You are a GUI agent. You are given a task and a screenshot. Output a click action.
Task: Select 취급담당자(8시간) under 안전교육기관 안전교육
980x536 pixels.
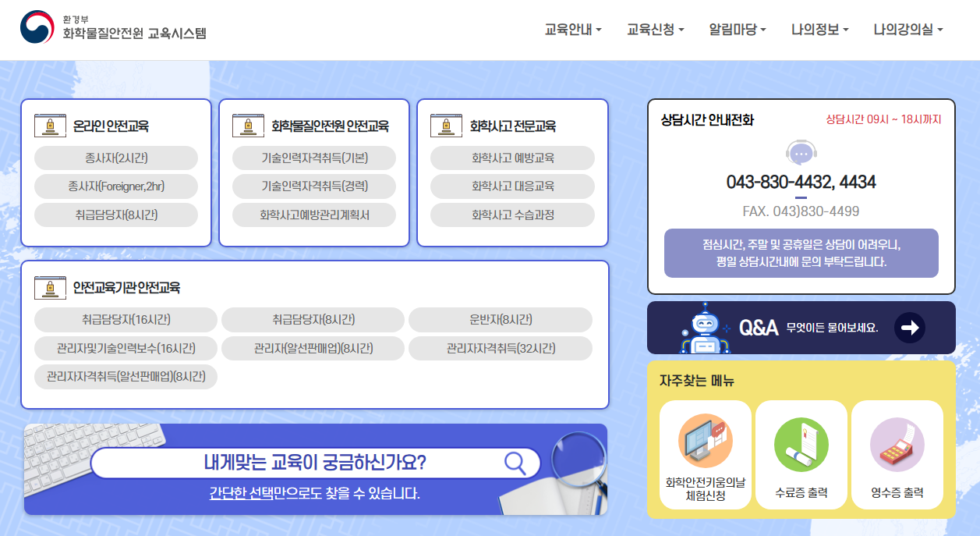click(313, 320)
